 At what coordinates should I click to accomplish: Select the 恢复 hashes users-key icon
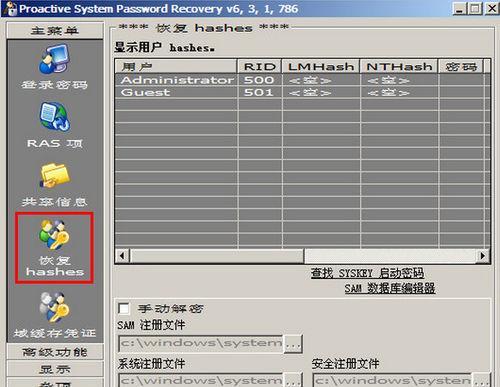coord(54,235)
